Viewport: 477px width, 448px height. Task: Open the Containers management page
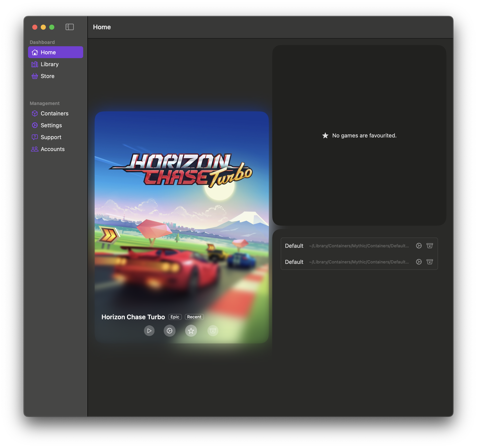coord(55,113)
